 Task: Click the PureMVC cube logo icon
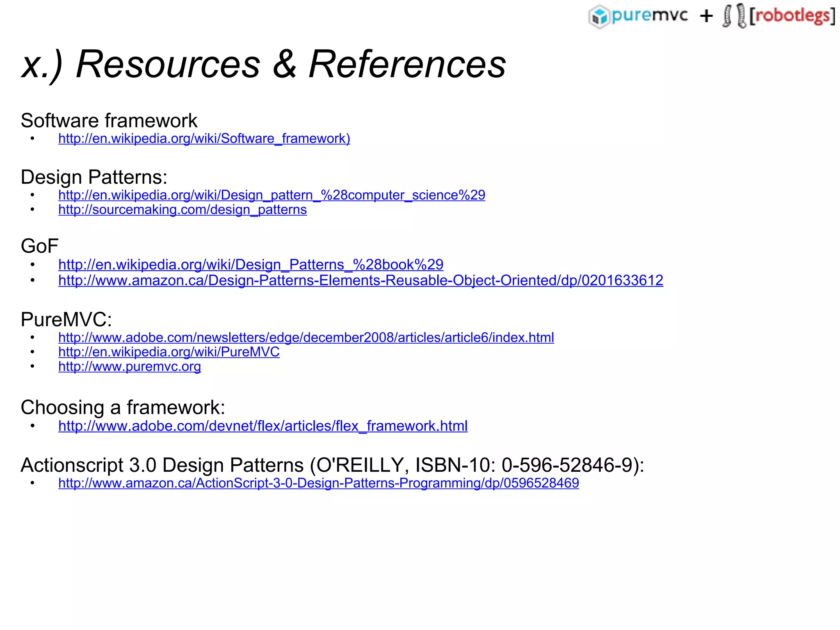click(x=600, y=17)
